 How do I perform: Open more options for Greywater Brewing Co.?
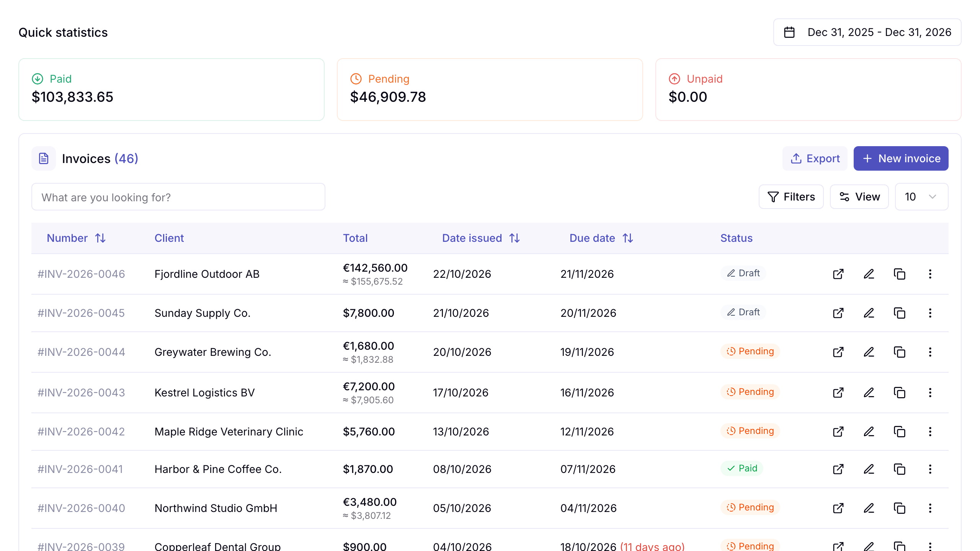click(x=930, y=352)
